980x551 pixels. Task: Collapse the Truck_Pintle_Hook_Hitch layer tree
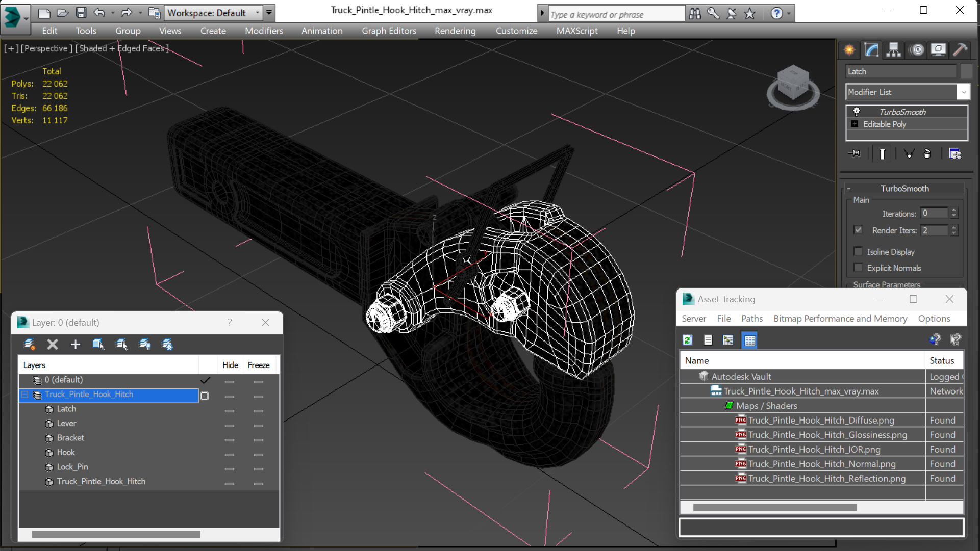(24, 395)
